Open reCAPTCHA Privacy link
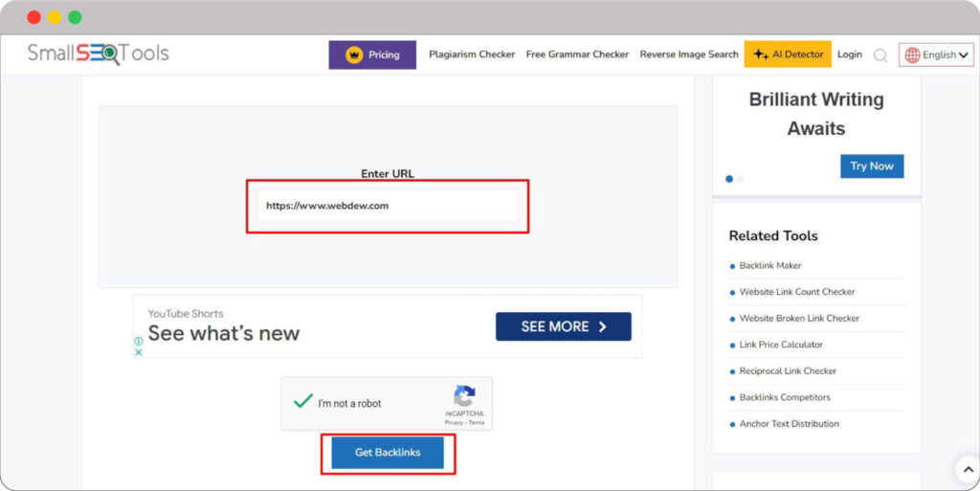The width and height of the screenshot is (980, 491). point(453,423)
